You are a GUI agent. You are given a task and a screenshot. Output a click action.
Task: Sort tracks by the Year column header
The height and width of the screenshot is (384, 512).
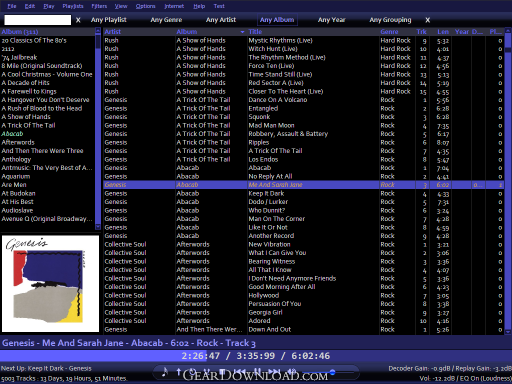462,32
